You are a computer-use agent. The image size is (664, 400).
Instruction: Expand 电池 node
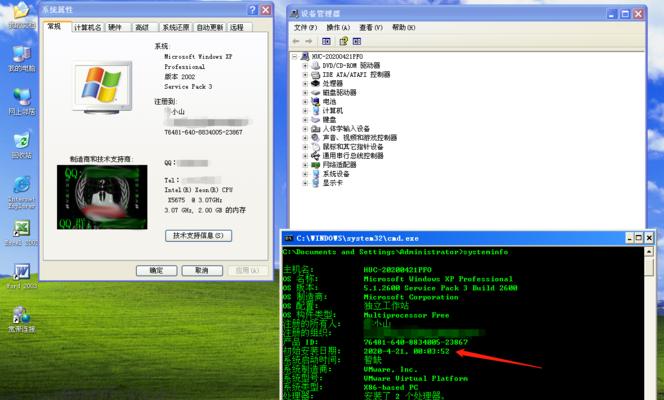(305, 102)
